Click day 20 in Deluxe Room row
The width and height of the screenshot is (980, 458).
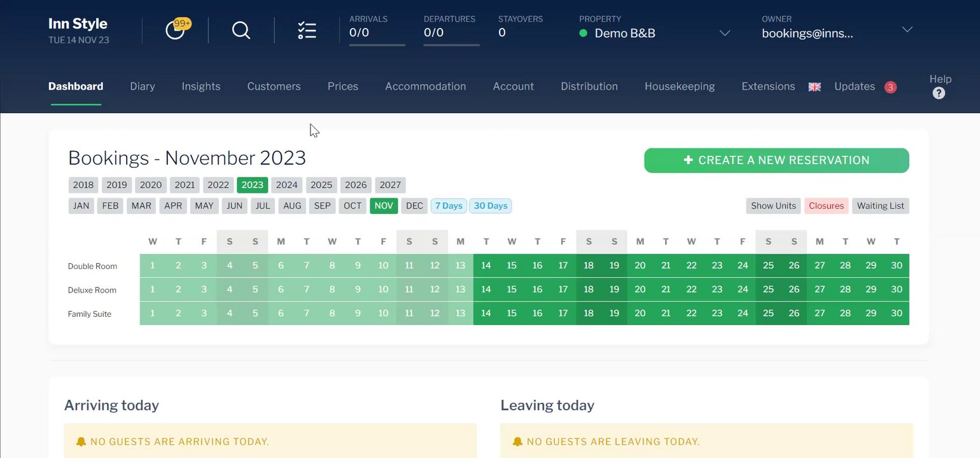(640, 289)
